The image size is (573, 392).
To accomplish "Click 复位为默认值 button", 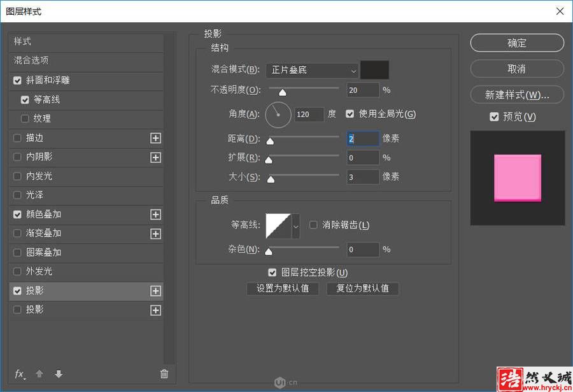I will 362,289.
